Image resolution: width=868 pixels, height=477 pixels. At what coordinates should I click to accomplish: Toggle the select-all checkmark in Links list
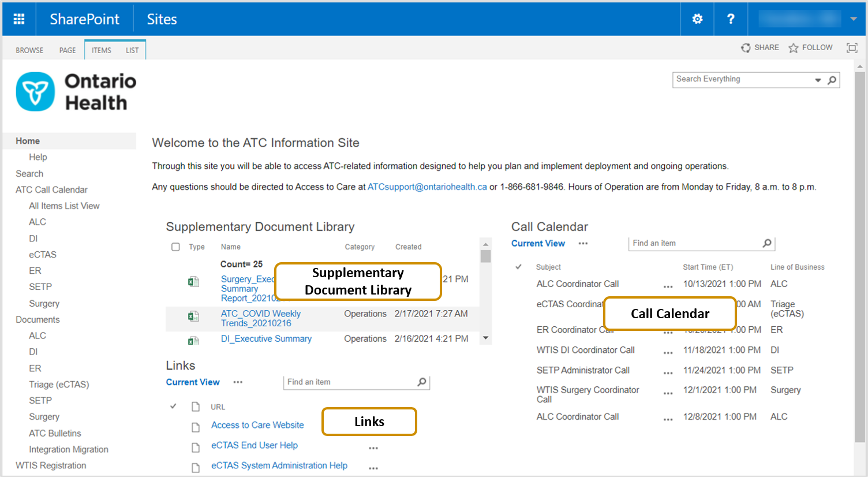tap(173, 407)
